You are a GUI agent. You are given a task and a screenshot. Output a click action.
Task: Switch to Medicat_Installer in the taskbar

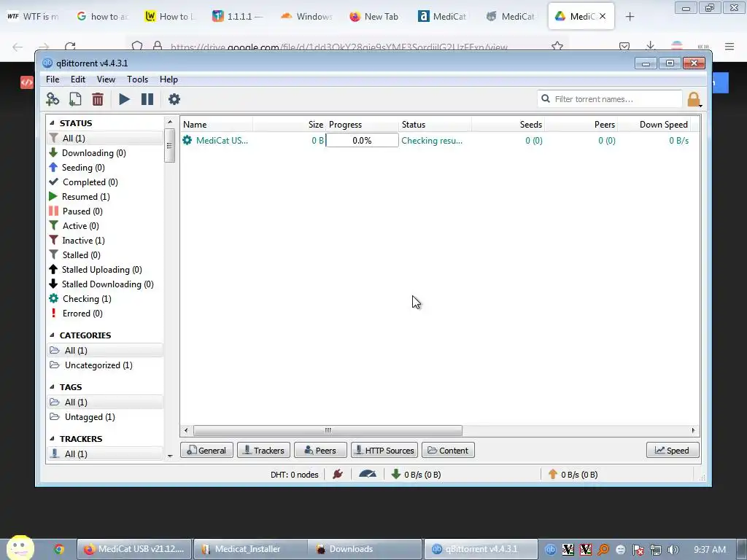point(249,549)
